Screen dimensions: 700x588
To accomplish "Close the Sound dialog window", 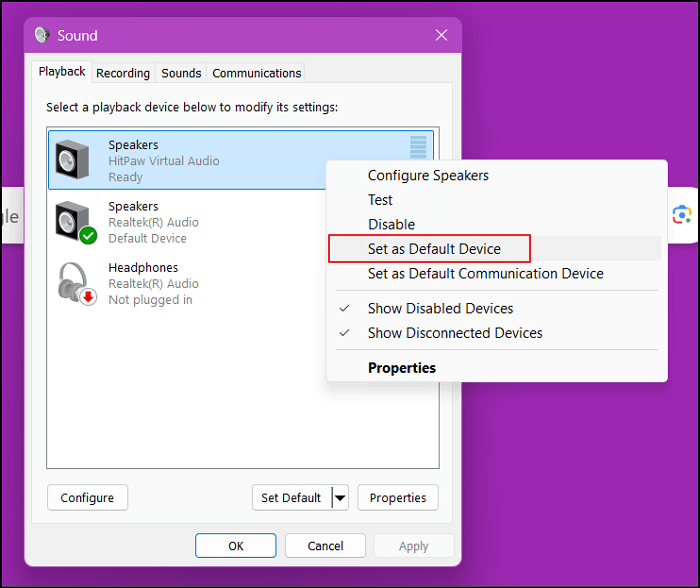I will pos(441,35).
